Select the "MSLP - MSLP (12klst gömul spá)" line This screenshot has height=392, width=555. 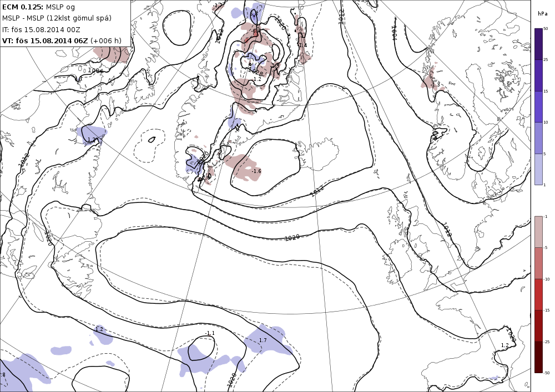point(57,18)
